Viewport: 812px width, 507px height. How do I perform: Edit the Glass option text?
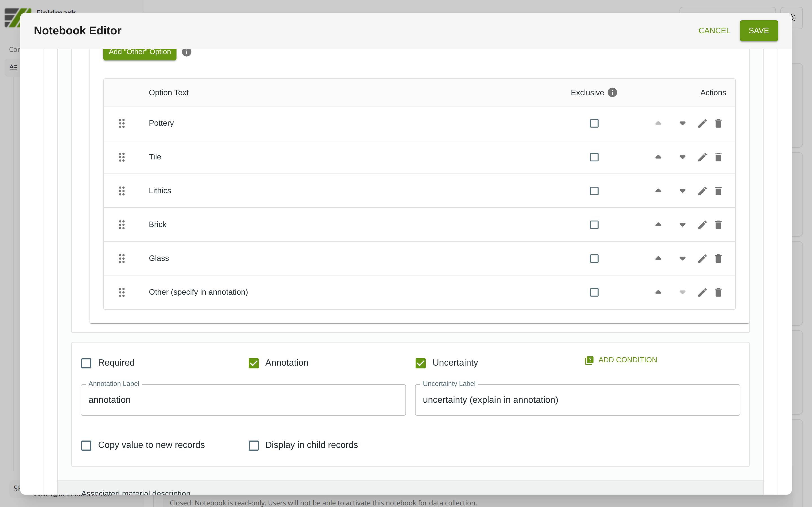click(702, 258)
